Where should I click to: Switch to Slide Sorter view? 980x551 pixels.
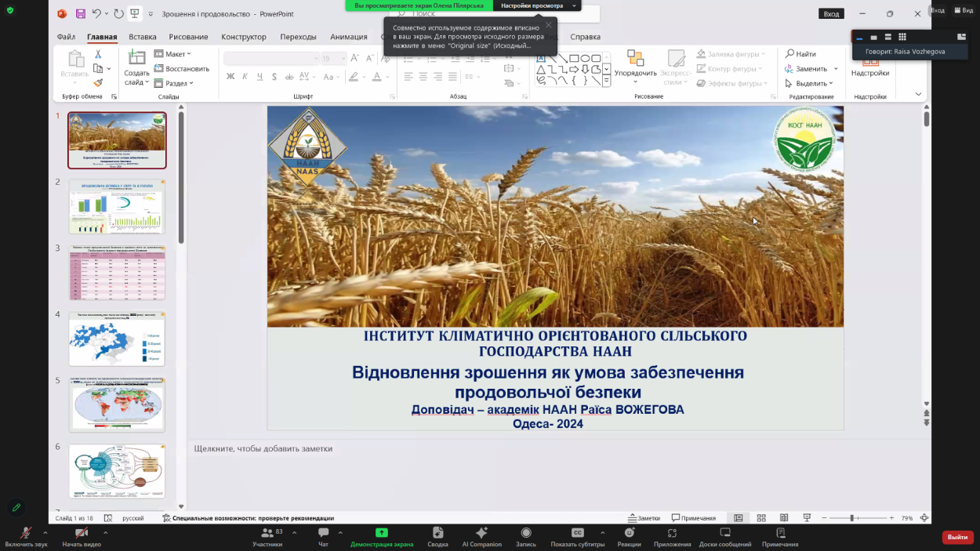pyautogui.click(x=761, y=518)
